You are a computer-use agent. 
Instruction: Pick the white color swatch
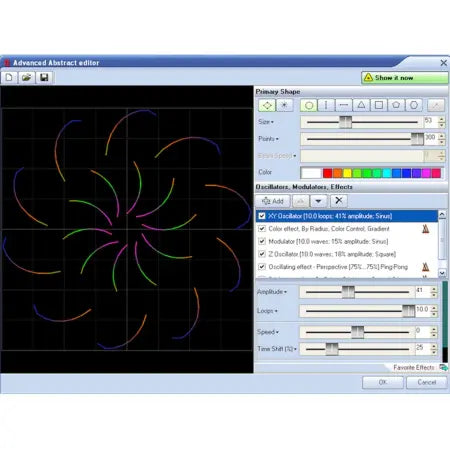(x=311, y=173)
